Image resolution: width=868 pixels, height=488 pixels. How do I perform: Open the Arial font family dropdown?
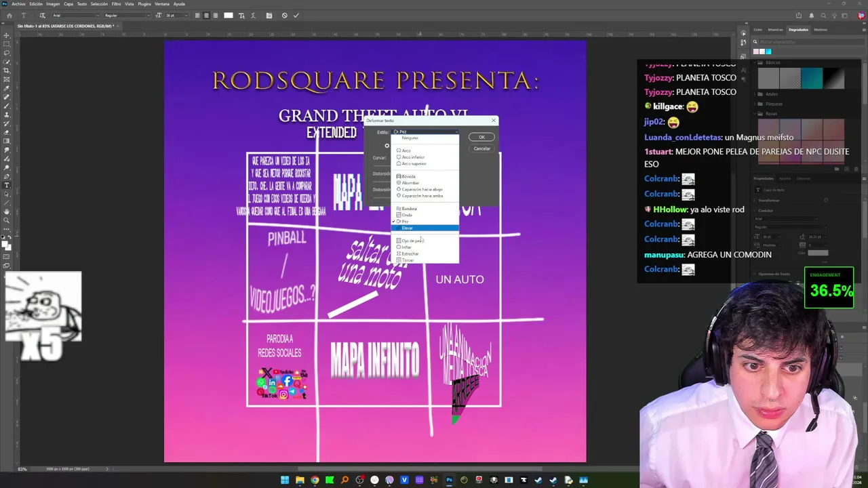76,16
